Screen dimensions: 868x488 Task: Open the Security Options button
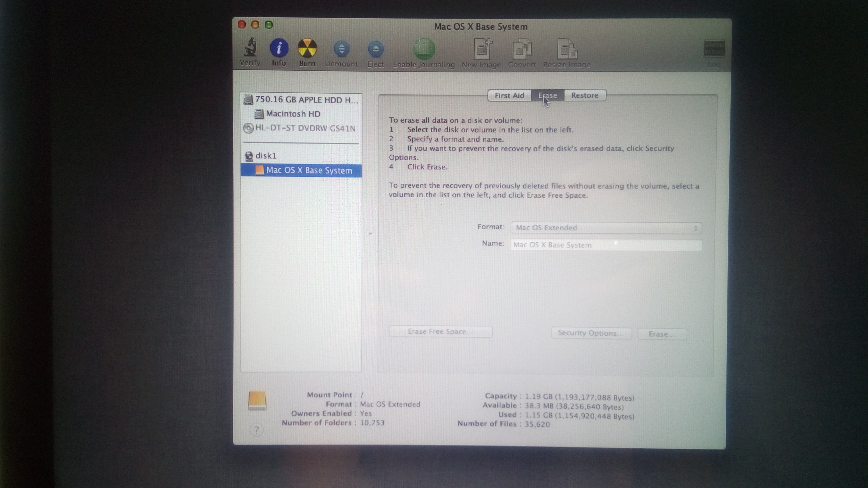[x=591, y=333]
